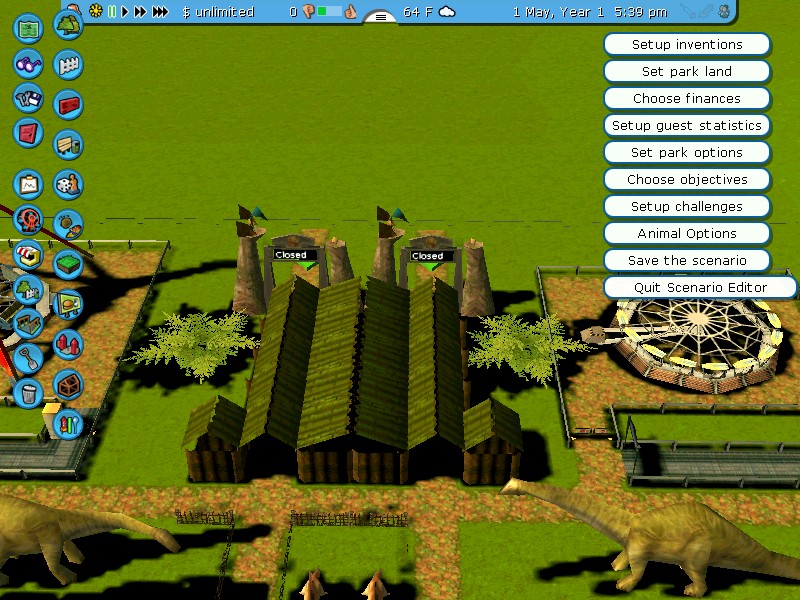Open Setup inventions menu

686,45
